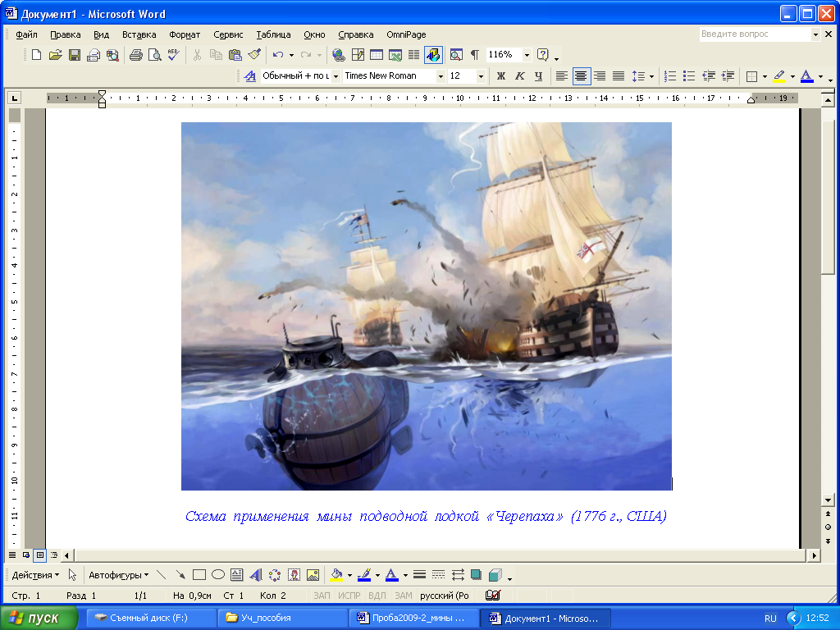This screenshot has height=630, width=840.
Task: Decrease the paragraph indent
Action: click(x=709, y=76)
